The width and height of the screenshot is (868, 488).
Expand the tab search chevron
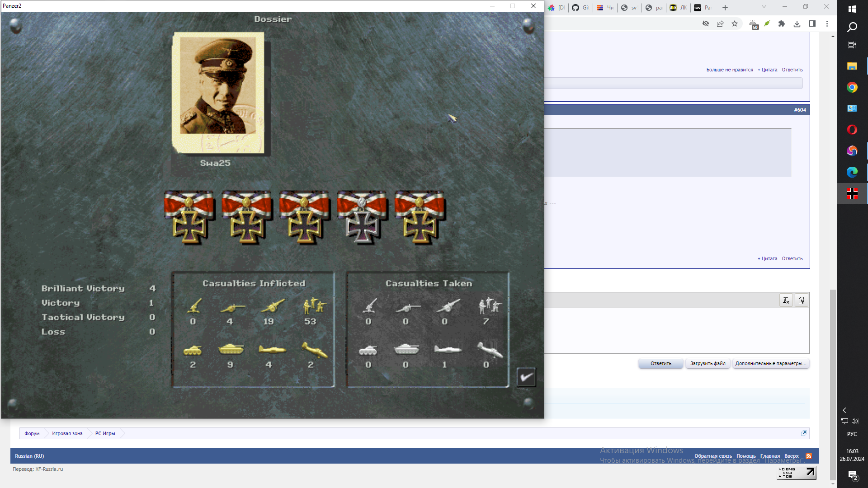pos(764,7)
